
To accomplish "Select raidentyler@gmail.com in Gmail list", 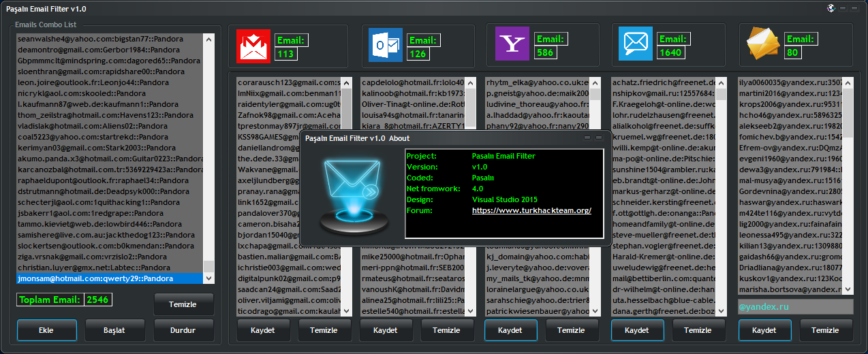I will pyautogui.click(x=288, y=103).
